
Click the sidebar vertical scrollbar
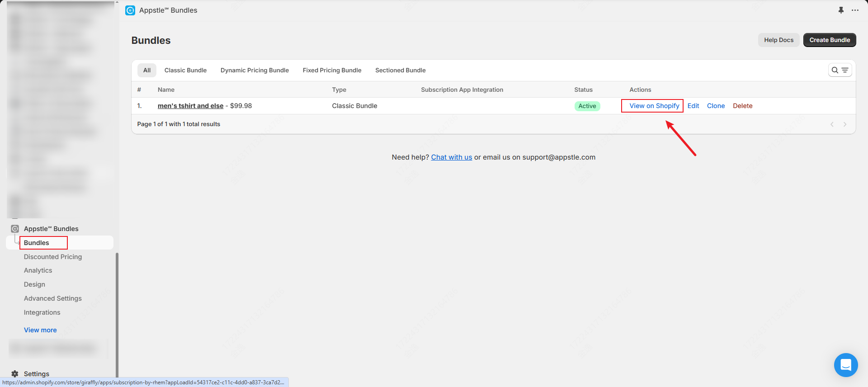click(117, 314)
